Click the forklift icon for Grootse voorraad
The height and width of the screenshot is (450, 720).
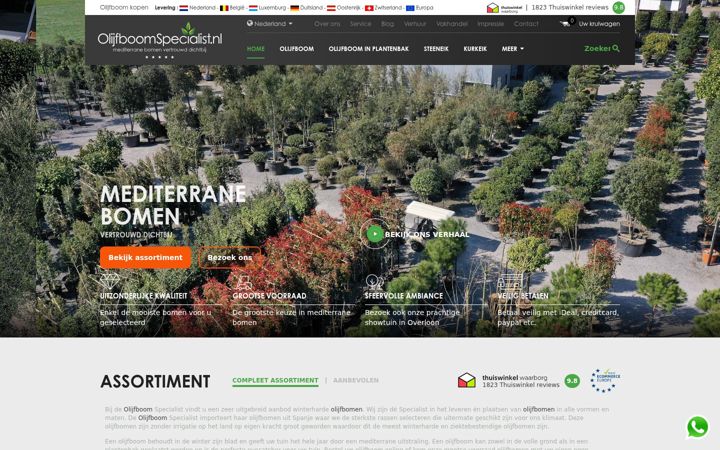[x=243, y=281]
